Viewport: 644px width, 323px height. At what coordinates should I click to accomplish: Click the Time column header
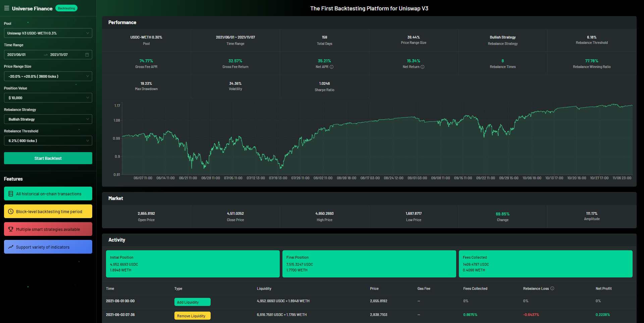tap(110, 288)
